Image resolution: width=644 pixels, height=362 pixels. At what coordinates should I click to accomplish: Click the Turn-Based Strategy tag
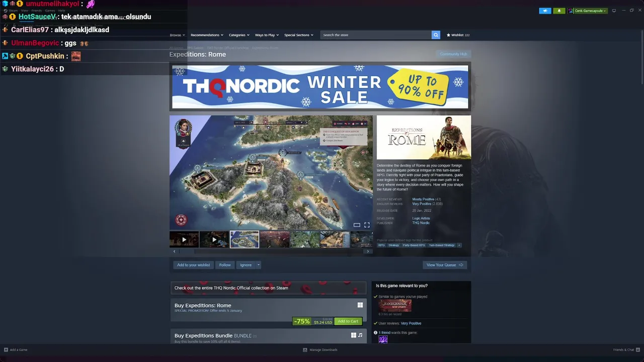click(442, 245)
